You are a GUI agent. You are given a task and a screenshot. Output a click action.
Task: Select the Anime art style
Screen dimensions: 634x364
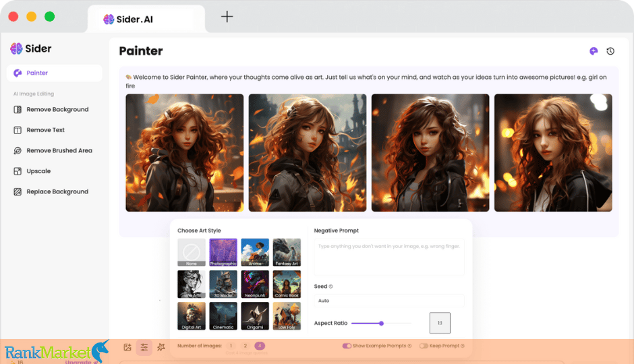click(255, 253)
